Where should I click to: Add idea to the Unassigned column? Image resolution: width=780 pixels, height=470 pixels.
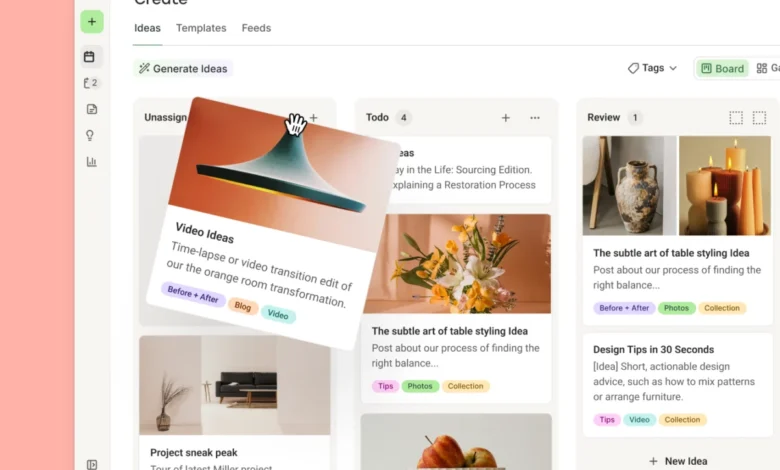tap(313, 118)
